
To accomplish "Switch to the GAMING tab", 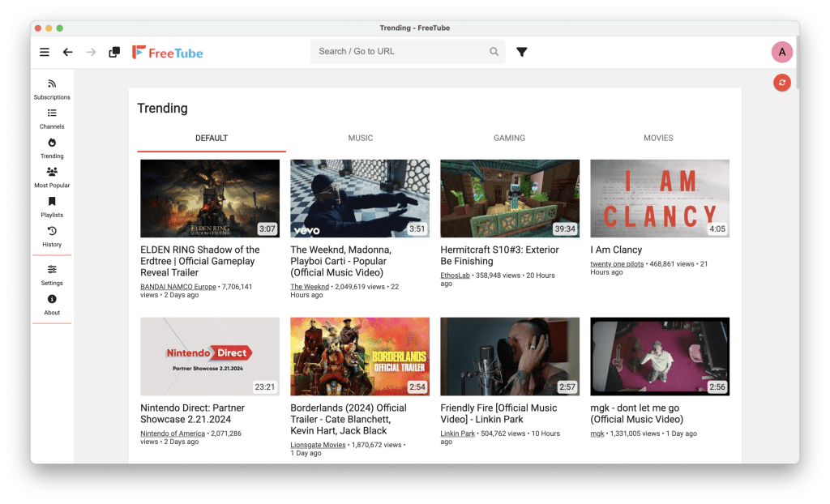I will pos(509,139).
